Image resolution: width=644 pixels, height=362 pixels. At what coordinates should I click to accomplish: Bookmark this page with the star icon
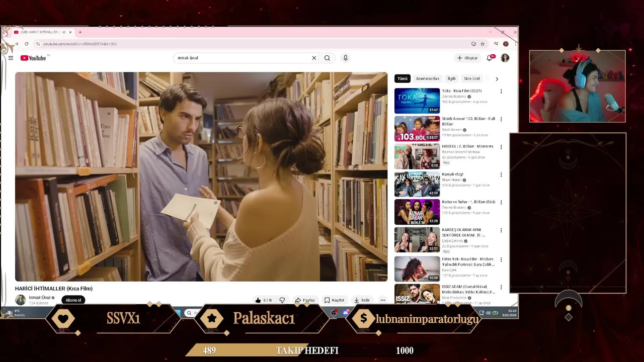click(482, 44)
